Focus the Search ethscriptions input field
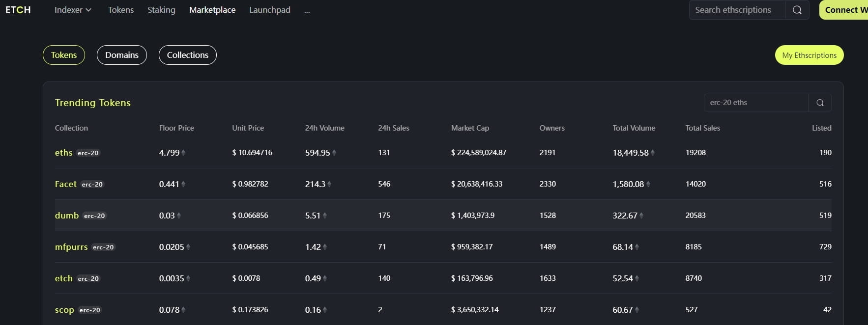This screenshot has height=325, width=868. point(737,10)
